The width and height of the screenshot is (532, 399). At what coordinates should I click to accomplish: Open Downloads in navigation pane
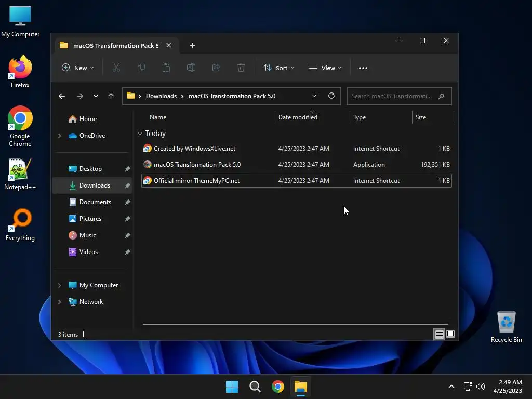pos(92,185)
